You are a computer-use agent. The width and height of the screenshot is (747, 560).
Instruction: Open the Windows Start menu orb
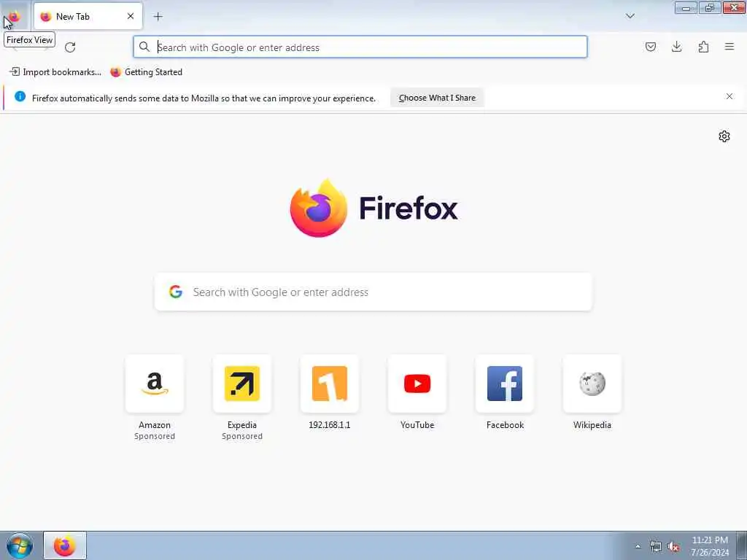pos(20,545)
